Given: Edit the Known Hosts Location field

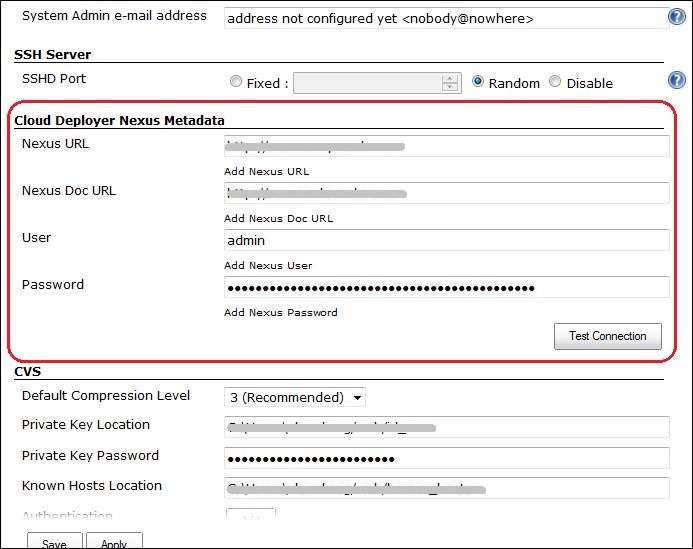Looking at the screenshot, I should (x=446, y=488).
